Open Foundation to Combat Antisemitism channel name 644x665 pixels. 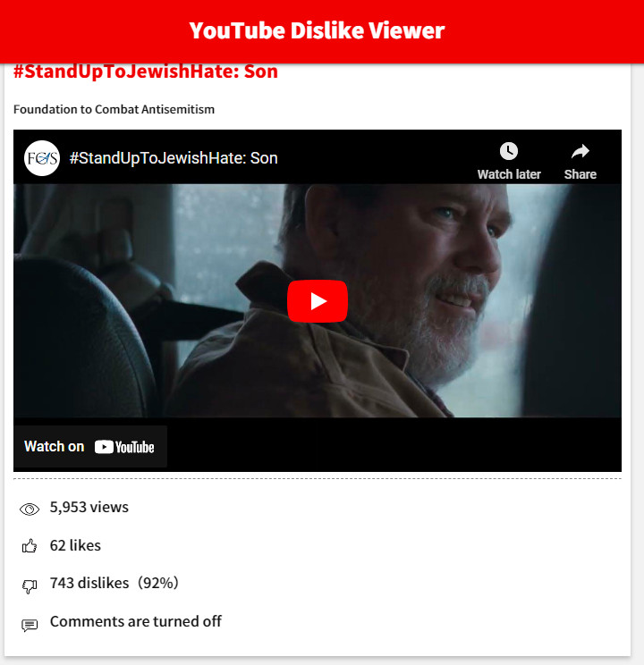pyautogui.click(x=114, y=109)
